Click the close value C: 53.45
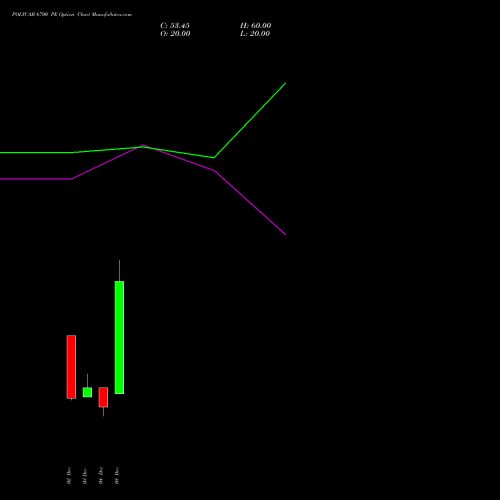The image size is (500, 500). coord(175,26)
